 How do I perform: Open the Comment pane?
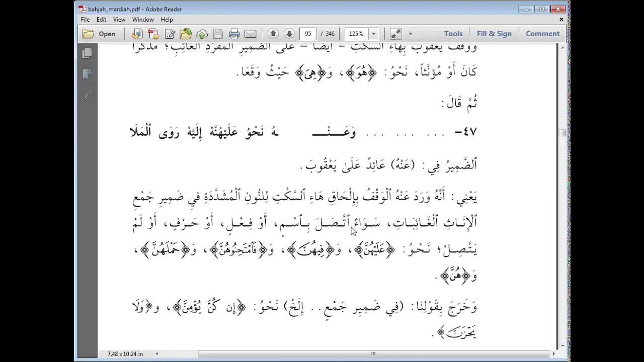(x=543, y=34)
